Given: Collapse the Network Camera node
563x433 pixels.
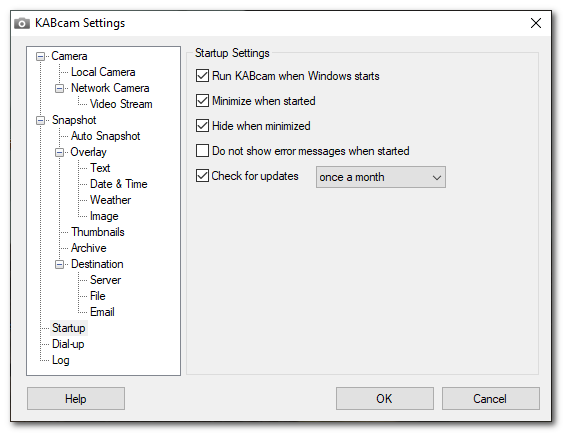Looking at the screenshot, I should (60, 88).
